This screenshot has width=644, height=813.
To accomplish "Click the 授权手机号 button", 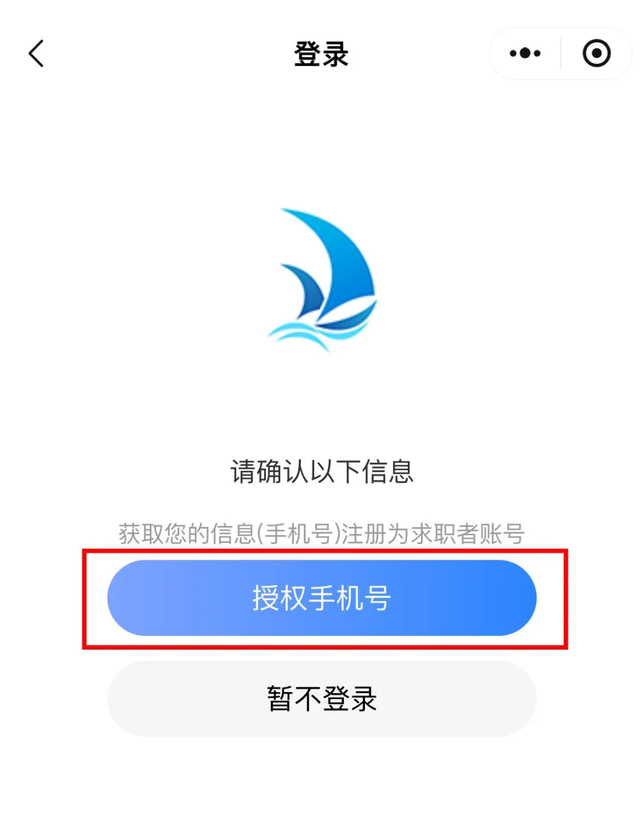I will (322, 598).
